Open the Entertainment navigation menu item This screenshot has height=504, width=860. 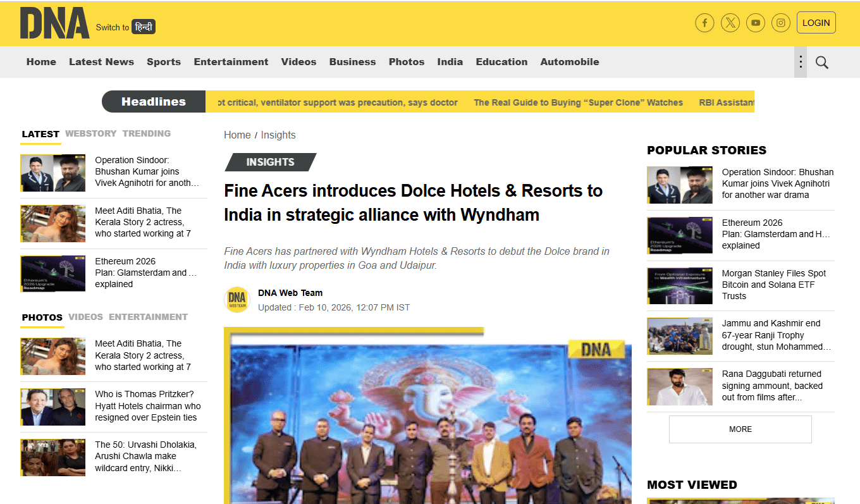click(x=231, y=62)
